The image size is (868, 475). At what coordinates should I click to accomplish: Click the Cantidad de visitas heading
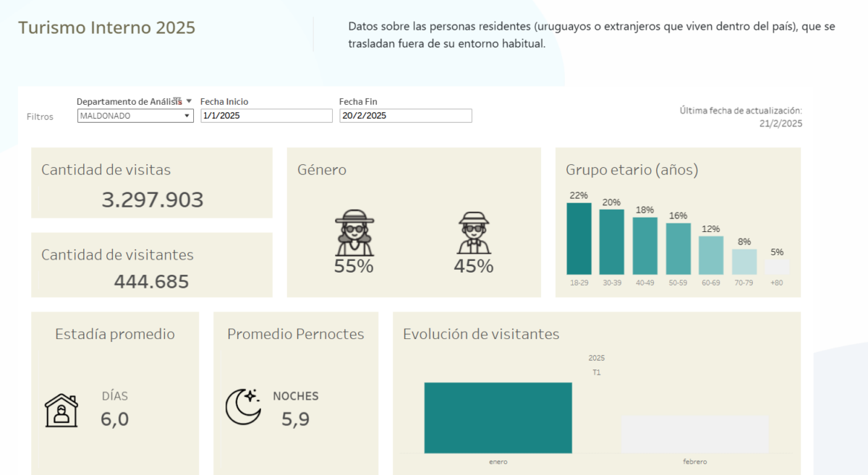point(106,170)
